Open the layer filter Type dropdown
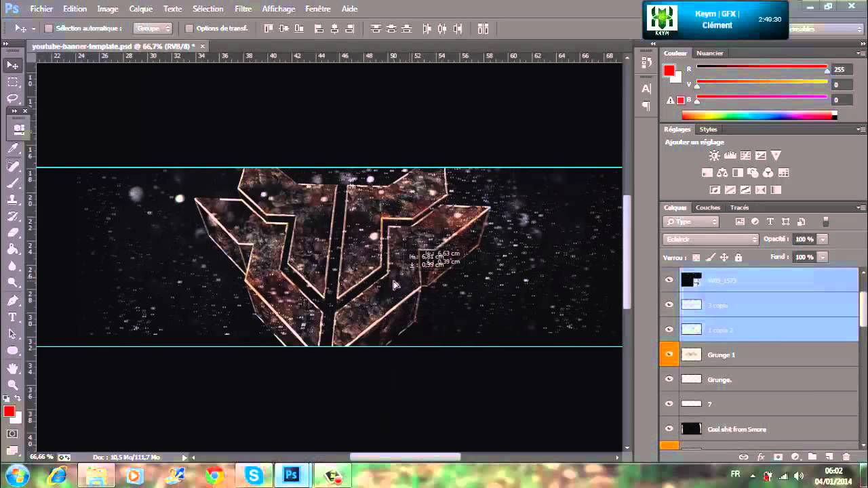Viewport: 868px width, 488px height. click(690, 222)
